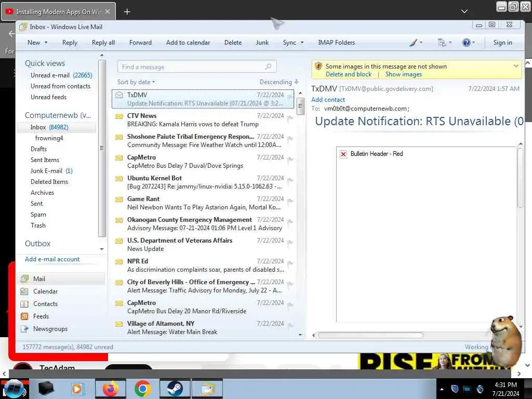The height and width of the screenshot is (399, 532).
Task: Open the Feeds RSS icon
Action: tap(24, 316)
